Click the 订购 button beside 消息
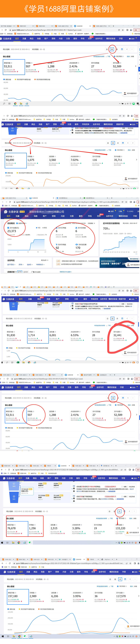The height and width of the screenshot is (644, 140). click(120, 211)
